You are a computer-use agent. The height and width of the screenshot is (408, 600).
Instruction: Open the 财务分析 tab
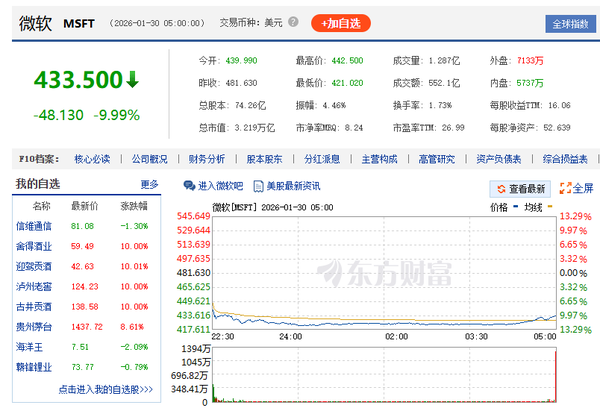pyautogui.click(x=207, y=159)
